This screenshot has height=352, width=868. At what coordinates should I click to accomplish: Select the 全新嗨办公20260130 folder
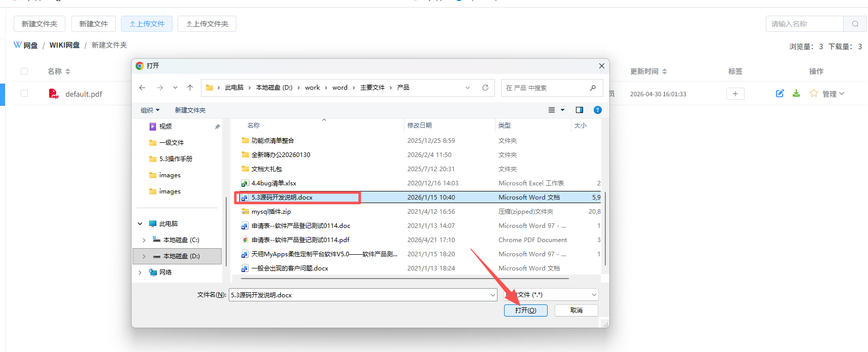[x=280, y=155]
